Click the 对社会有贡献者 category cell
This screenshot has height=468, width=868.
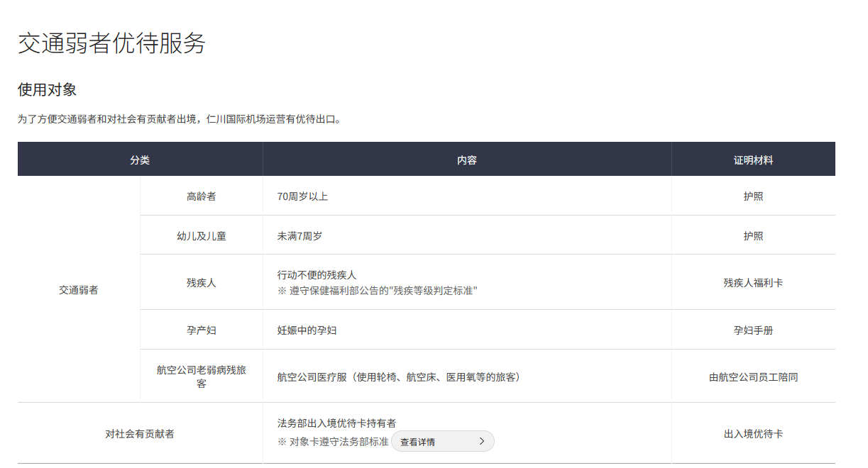click(140, 433)
